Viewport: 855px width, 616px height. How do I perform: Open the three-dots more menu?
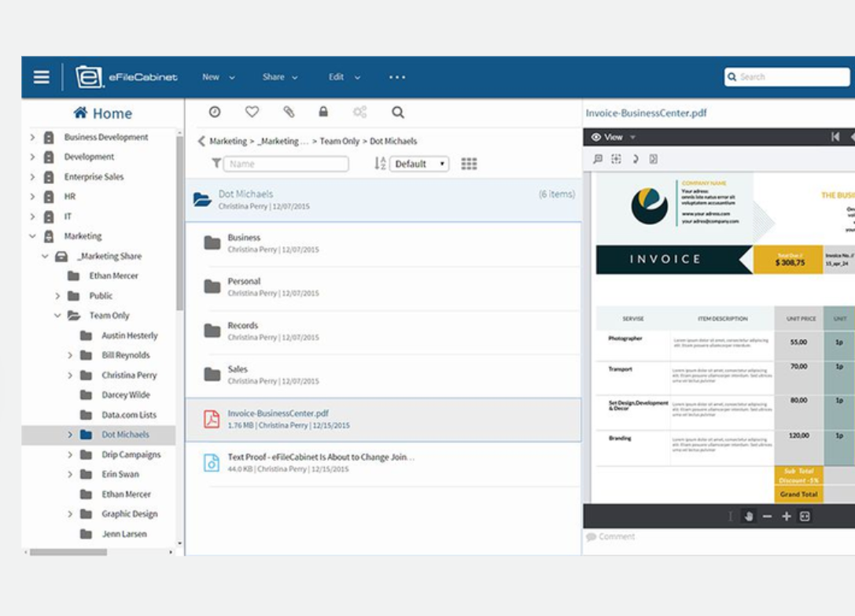tap(397, 77)
